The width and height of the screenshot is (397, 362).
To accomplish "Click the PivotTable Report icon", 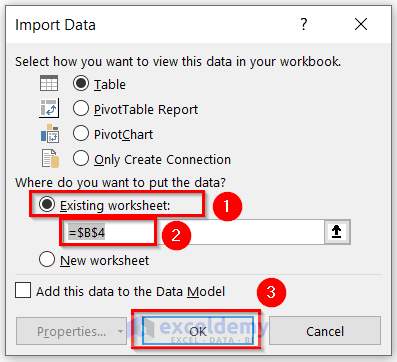I will pyautogui.click(x=49, y=108).
